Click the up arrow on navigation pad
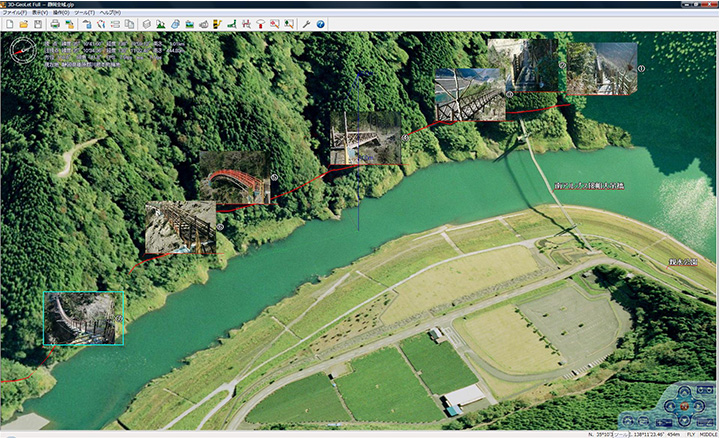Screen dimensions: 720x438 click(685, 392)
